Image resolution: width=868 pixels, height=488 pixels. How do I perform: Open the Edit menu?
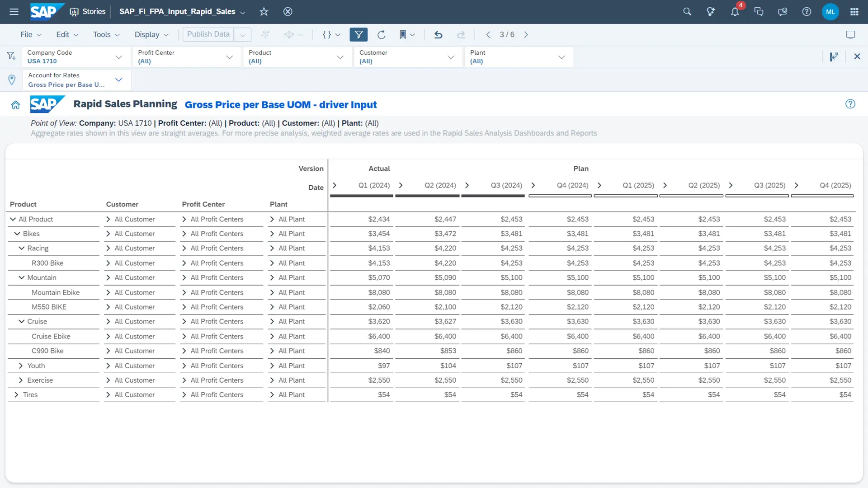coord(67,35)
